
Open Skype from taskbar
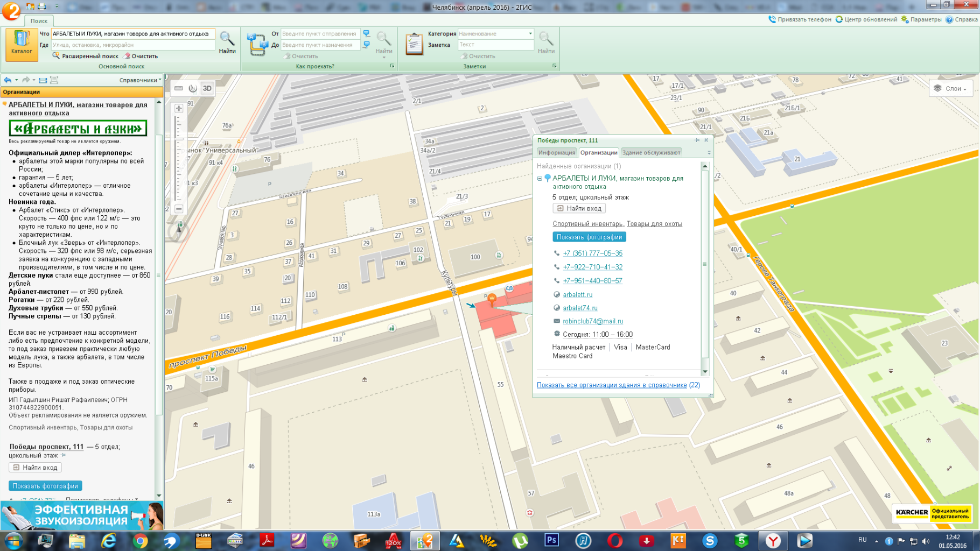coord(710,541)
